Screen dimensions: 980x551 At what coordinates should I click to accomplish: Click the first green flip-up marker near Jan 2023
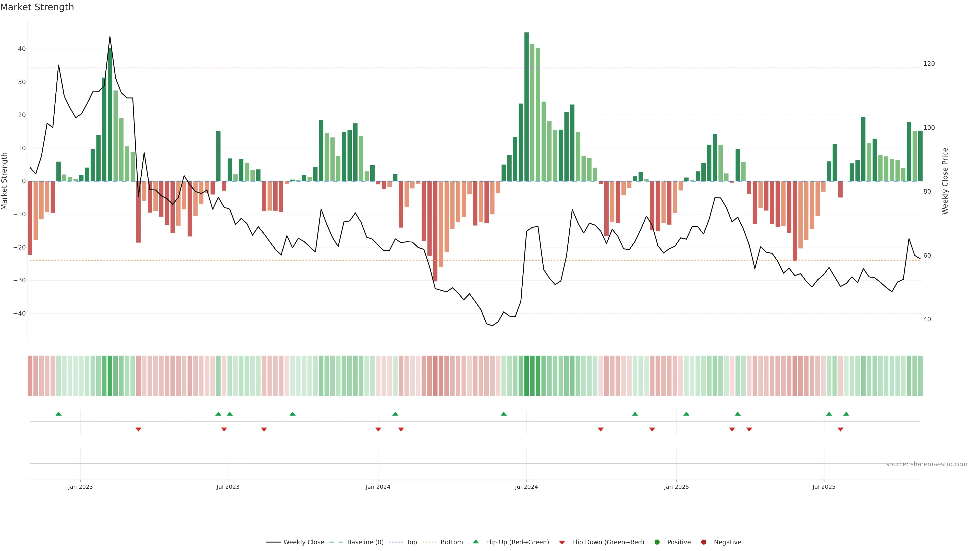(x=59, y=414)
